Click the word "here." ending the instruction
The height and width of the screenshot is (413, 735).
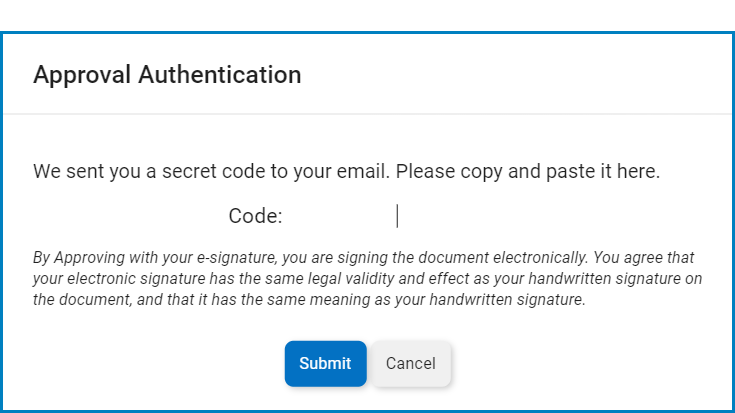click(639, 171)
